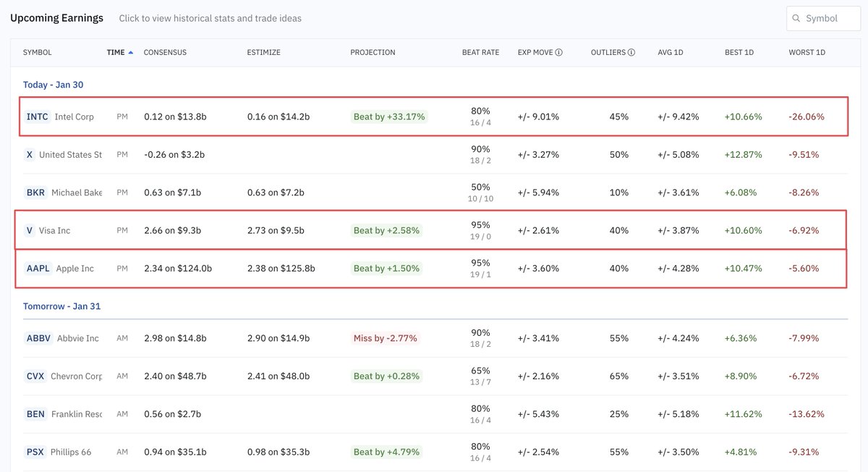
Task: Sort the table by SYMBOL column header
Action: [37, 52]
